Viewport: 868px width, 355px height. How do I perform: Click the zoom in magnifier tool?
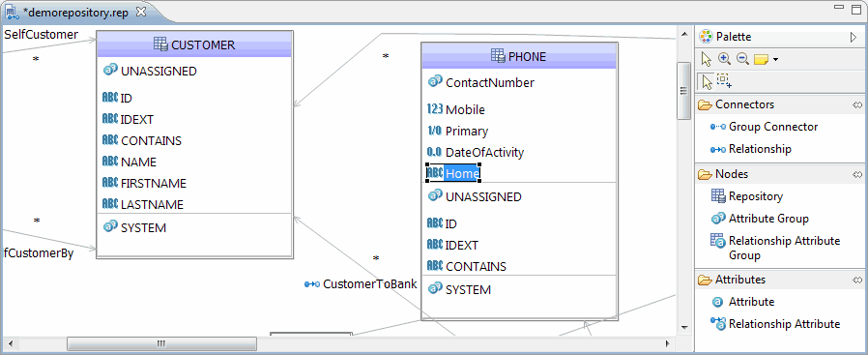724,59
